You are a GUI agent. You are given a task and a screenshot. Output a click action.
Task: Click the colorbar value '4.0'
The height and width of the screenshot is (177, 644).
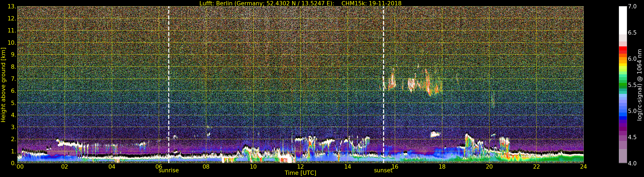632,163
